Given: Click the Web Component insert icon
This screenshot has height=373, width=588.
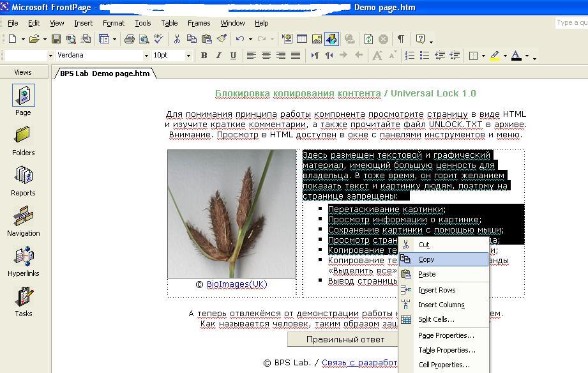Looking at the screenshot, I should (287, 39).
